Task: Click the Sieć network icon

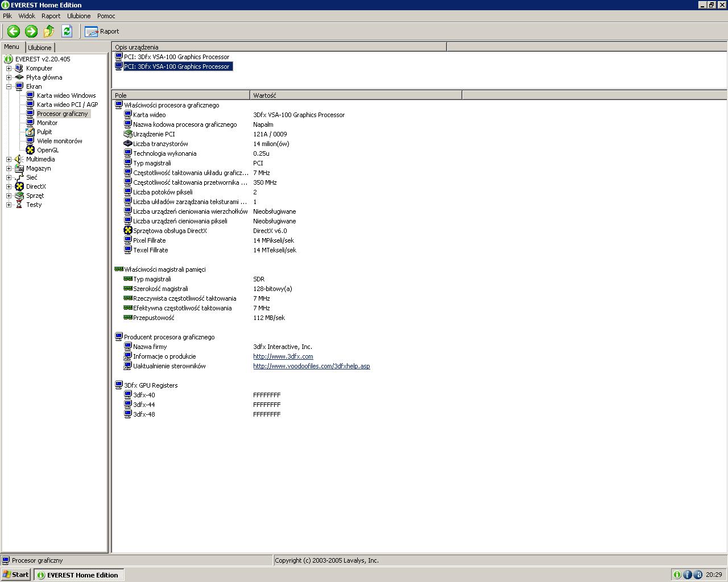Action: [19, 177]
